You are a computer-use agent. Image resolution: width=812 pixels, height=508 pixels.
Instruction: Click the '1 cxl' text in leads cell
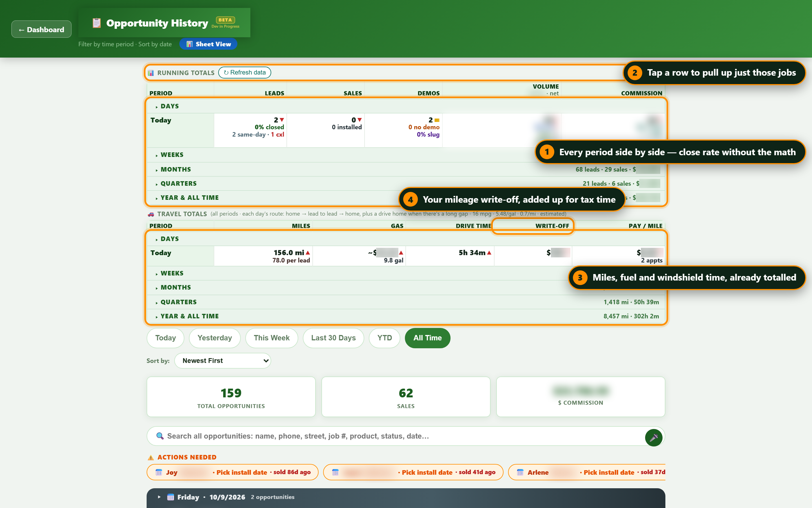click(277, 134)
